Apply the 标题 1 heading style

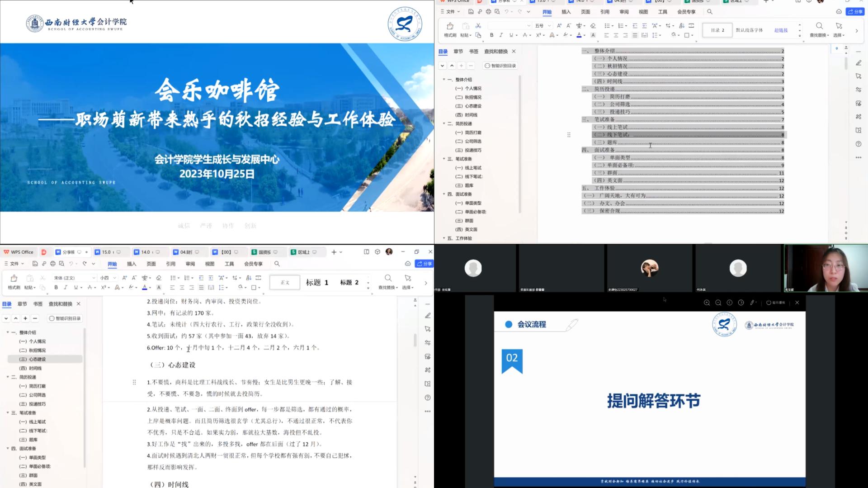(317, 282)
